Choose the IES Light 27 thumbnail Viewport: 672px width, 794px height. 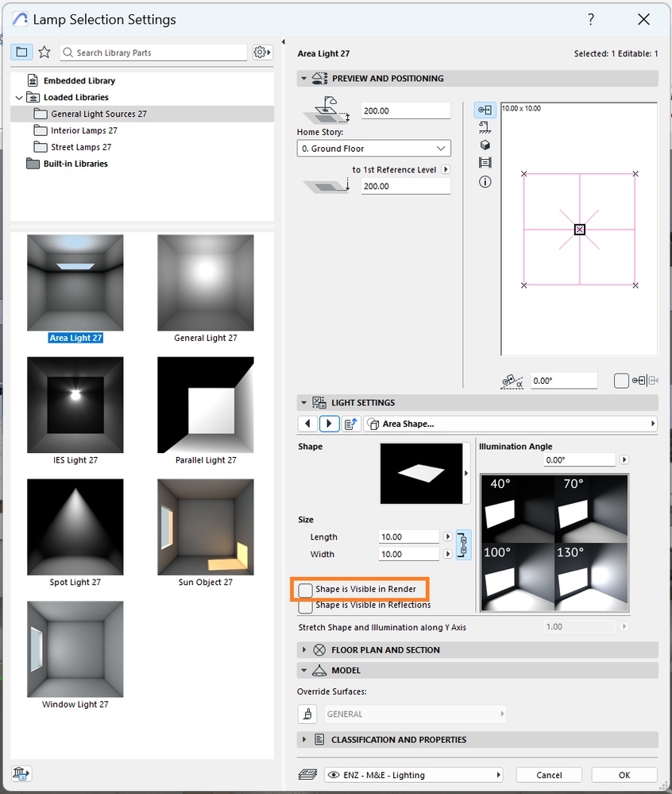click(75, 405)
